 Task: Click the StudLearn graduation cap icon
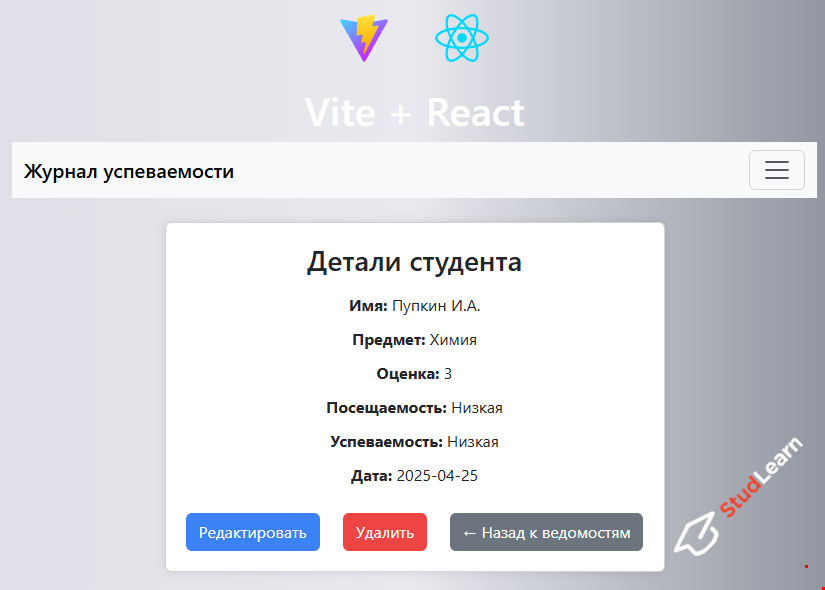[696, 534]
